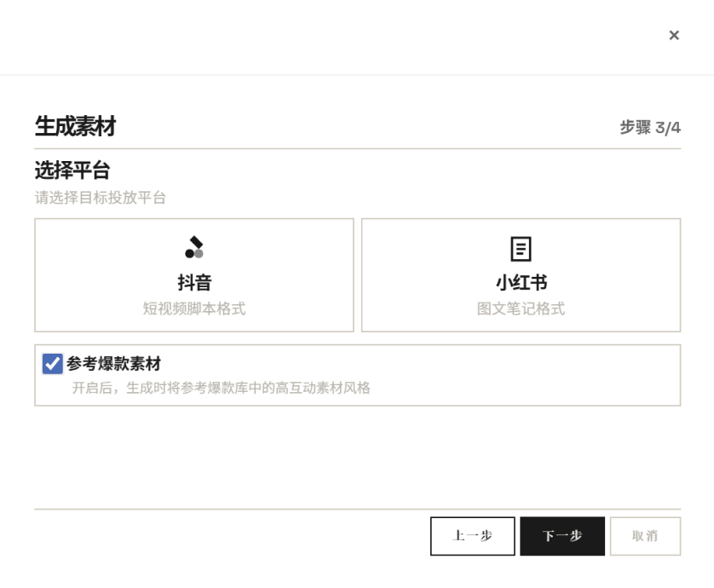Screen dimensions: 714x588
Task: Click the 请选择目标投放平台 hint text
Action: (x=101, y=198)
